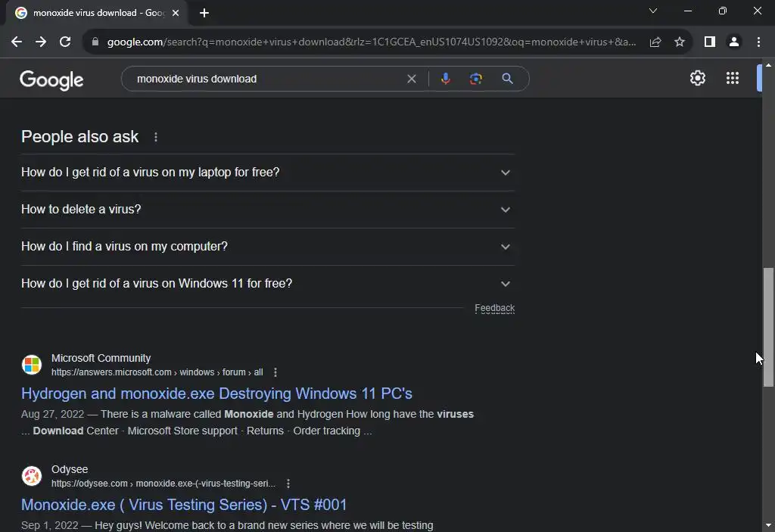
Task: Click the answers.microsoft.com URL breadcrumb
Action: point(157,372)
